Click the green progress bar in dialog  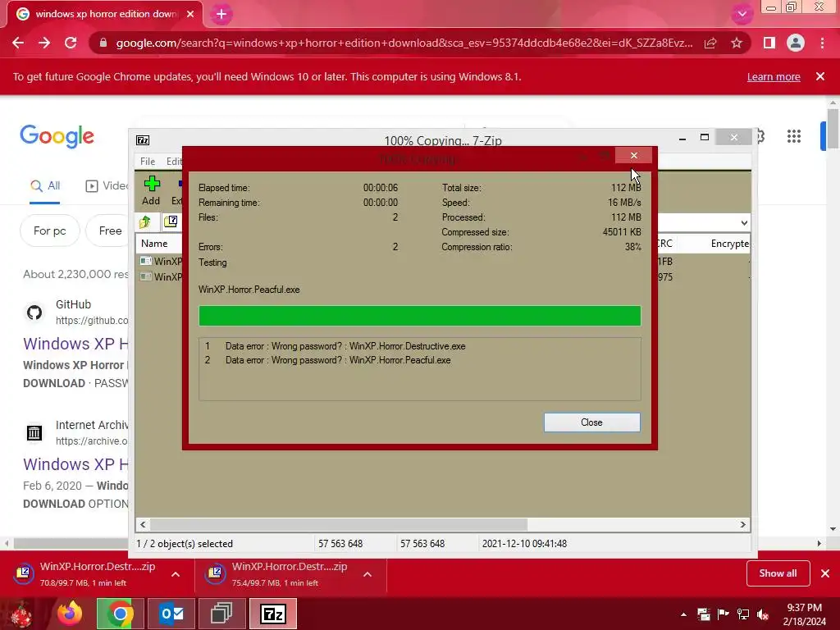419,316
